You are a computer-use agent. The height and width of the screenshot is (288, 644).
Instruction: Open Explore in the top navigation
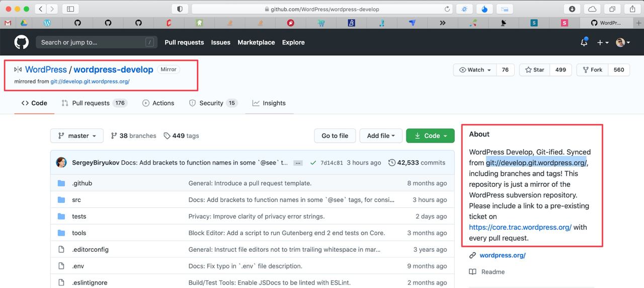293,42
